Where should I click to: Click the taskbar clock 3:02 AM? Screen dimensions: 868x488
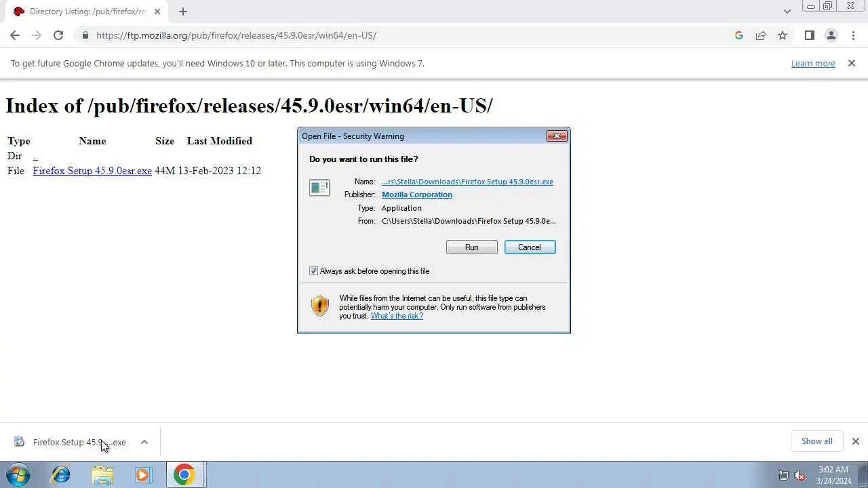[x=833, y=470]
